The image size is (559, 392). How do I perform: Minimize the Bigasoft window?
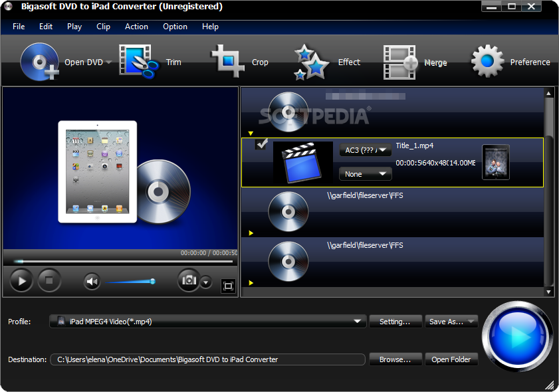(x=491, y=7)
